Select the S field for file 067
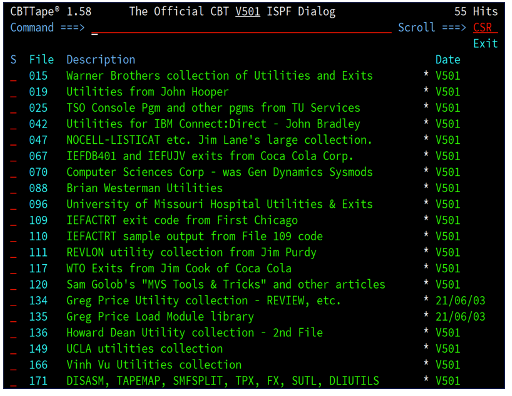 [x=13, y=156]
